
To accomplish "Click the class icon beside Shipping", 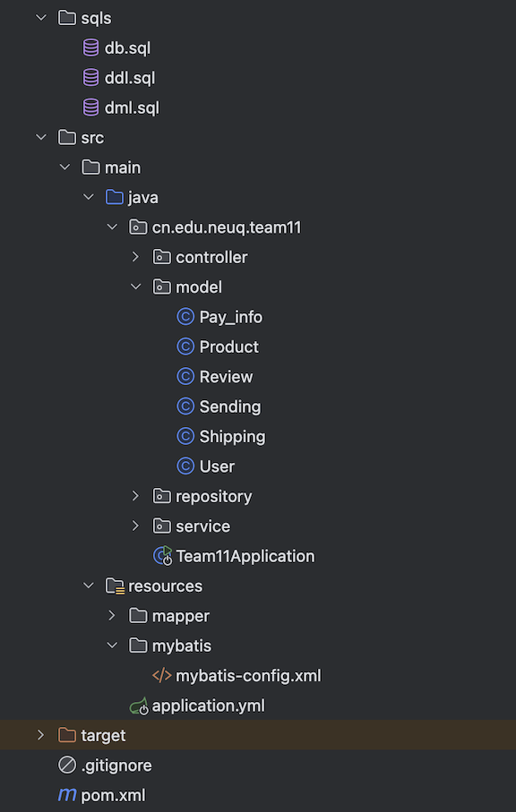I will pos(185,436).
